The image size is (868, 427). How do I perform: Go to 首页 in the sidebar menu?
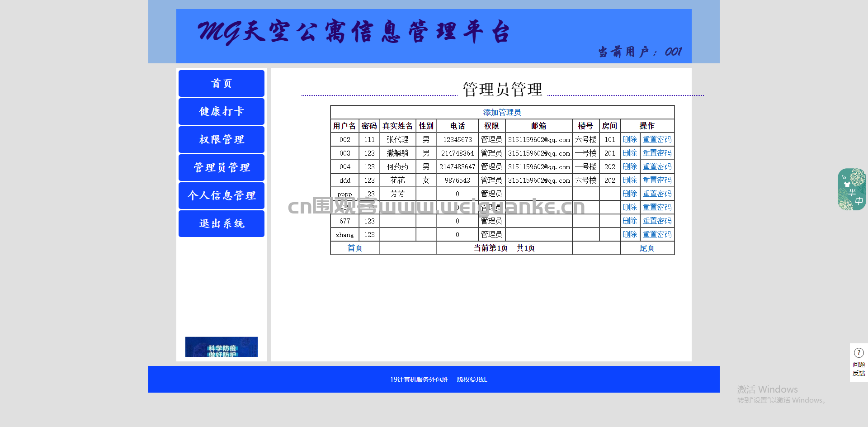pyautogui.click(x=222, y=83)
